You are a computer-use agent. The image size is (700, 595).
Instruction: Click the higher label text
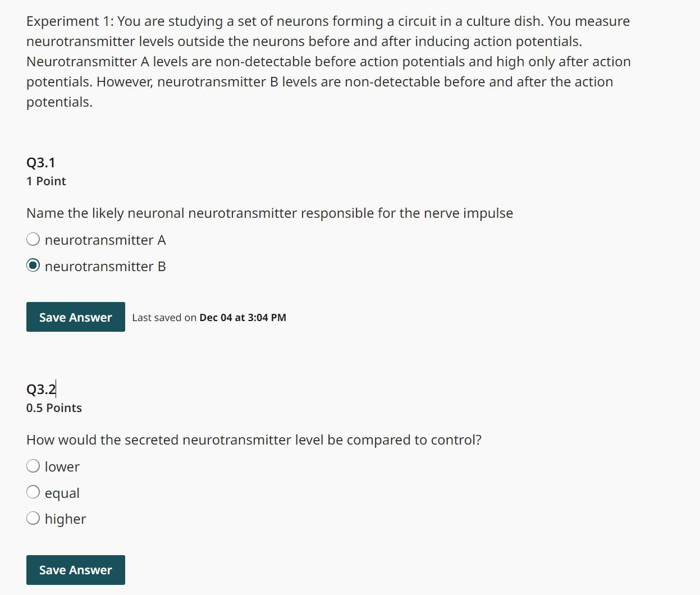click(66, 519)
